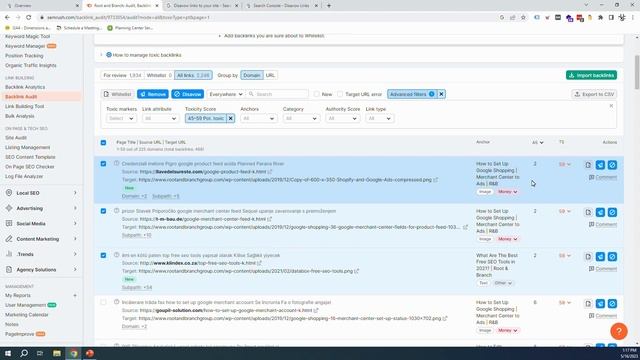Click the whitelist icon in the h-m-bau.de row

[x=588, y=212]
